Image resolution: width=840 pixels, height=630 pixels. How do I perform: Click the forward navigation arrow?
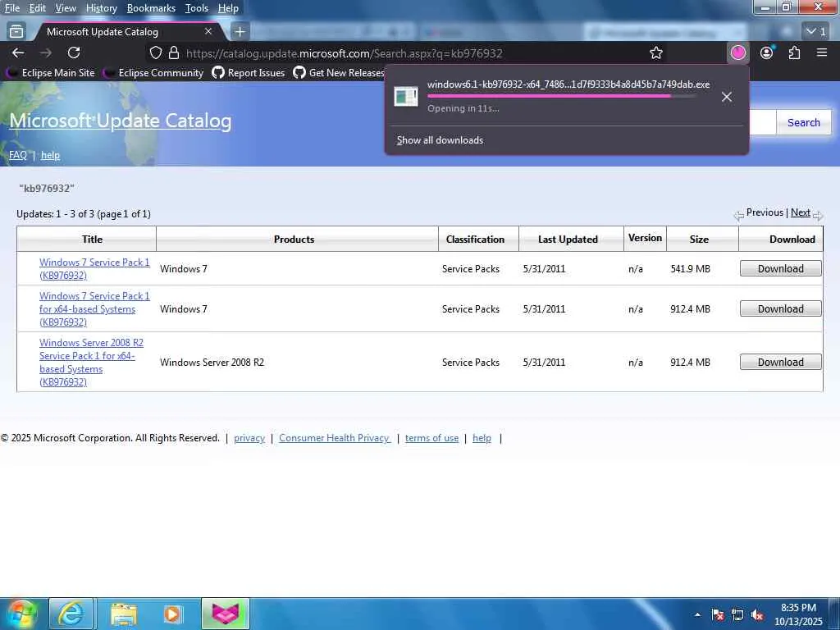click(46, 53)
